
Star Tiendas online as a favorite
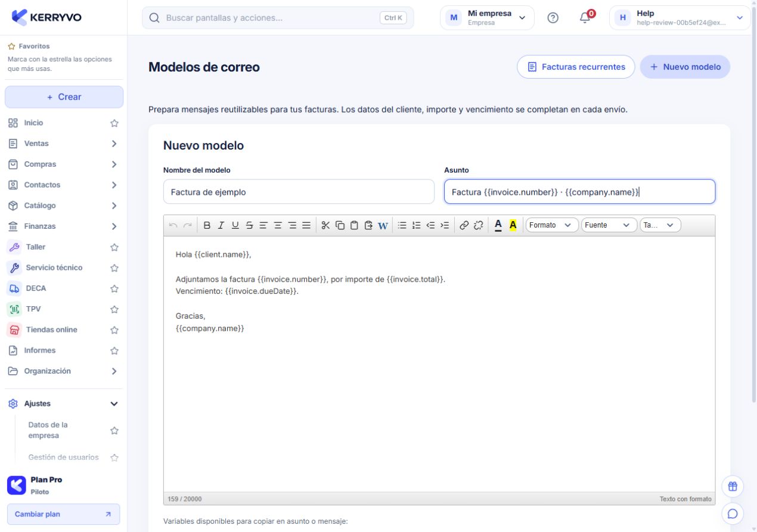point(114,330)
